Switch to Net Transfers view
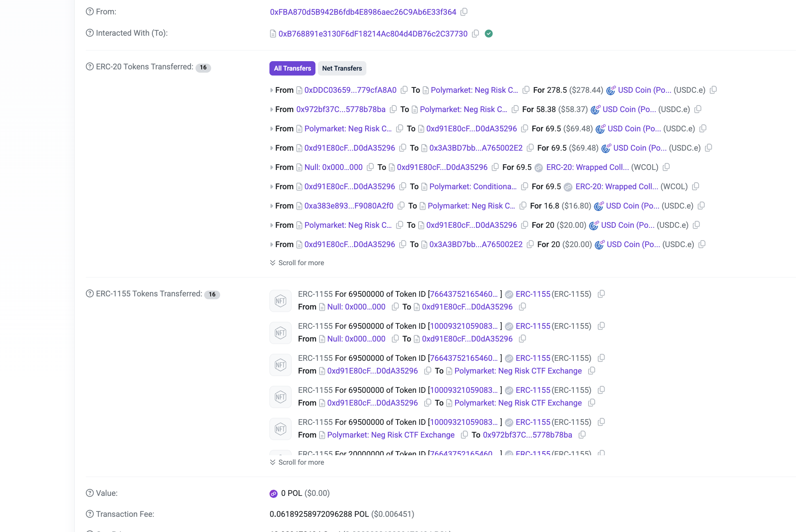796x532 pixels. 342,68
